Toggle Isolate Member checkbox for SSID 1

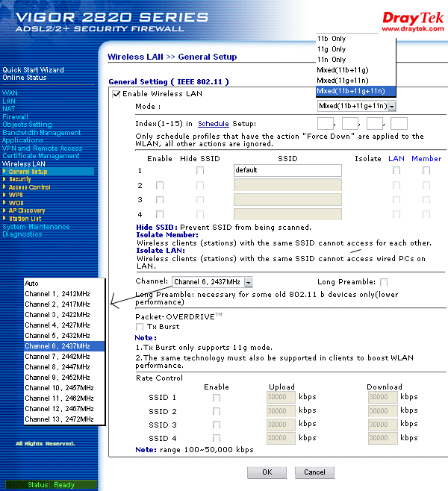426,170
